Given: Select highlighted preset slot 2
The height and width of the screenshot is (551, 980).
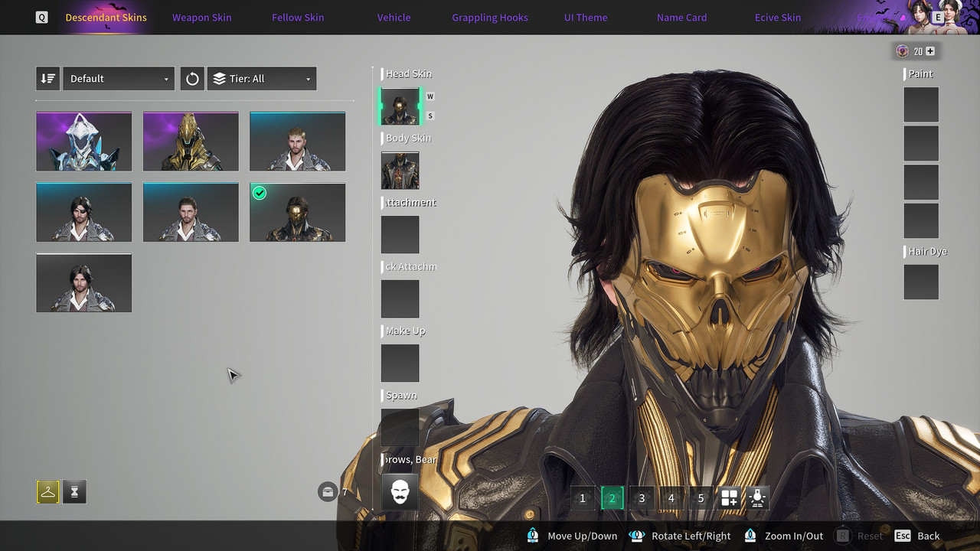Looking at the screenshot, I should [x=612, y=498].
